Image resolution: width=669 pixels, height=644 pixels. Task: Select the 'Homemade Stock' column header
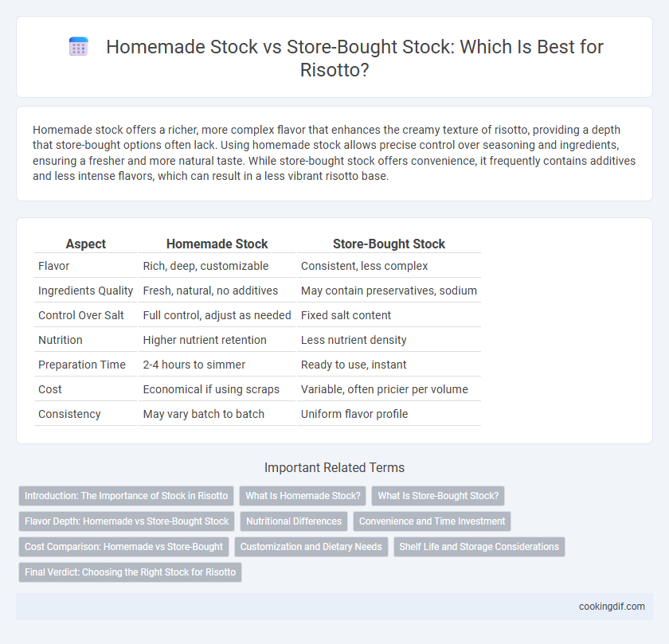tap(217, 244)
